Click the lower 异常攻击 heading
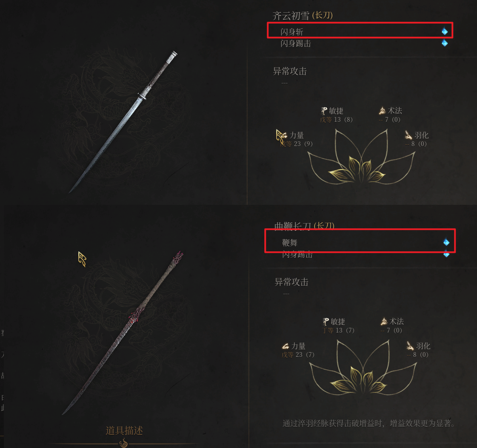Screen dimensions: 477x448 [x=291, y=282]
